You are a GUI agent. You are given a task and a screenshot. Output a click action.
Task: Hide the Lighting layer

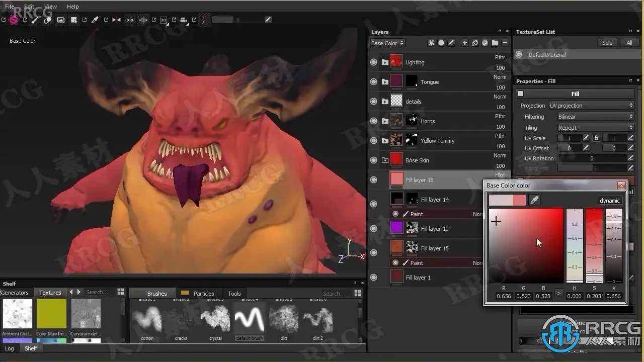[373, 62]
